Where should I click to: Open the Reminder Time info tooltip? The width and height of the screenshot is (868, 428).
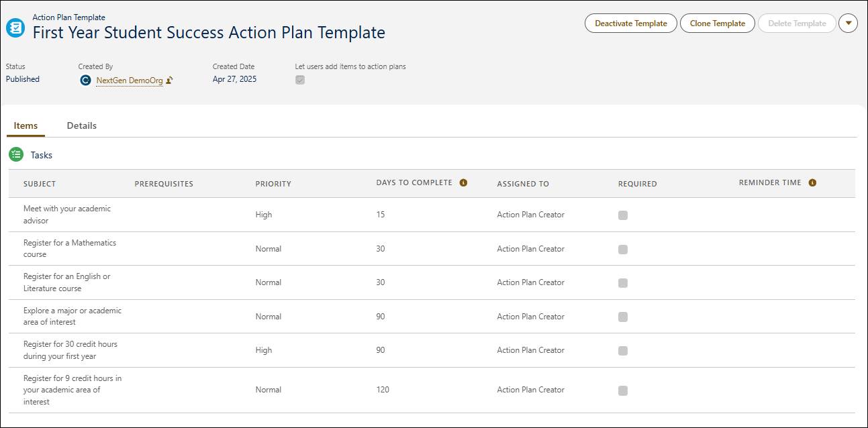pyautogui.click(x=813, y=181)
